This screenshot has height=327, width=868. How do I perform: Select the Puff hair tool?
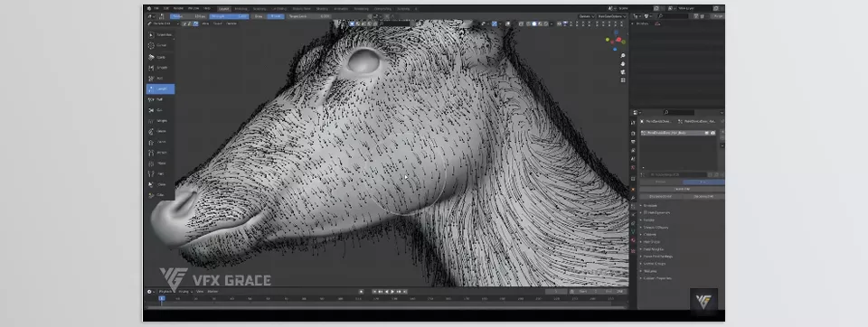point(160,99)
